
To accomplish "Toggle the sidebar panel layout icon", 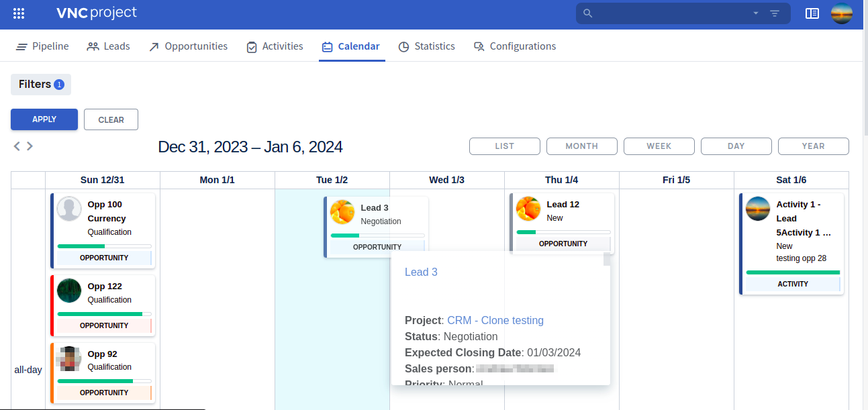I will pyautogui.click(x=812, y=13).
